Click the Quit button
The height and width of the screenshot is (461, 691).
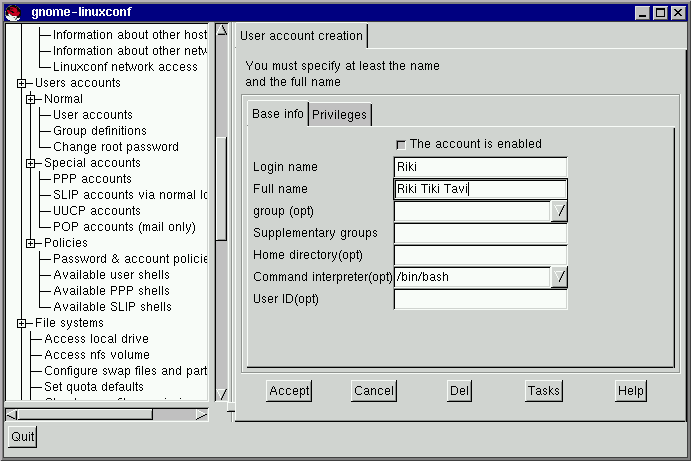[x=23, y=437]
